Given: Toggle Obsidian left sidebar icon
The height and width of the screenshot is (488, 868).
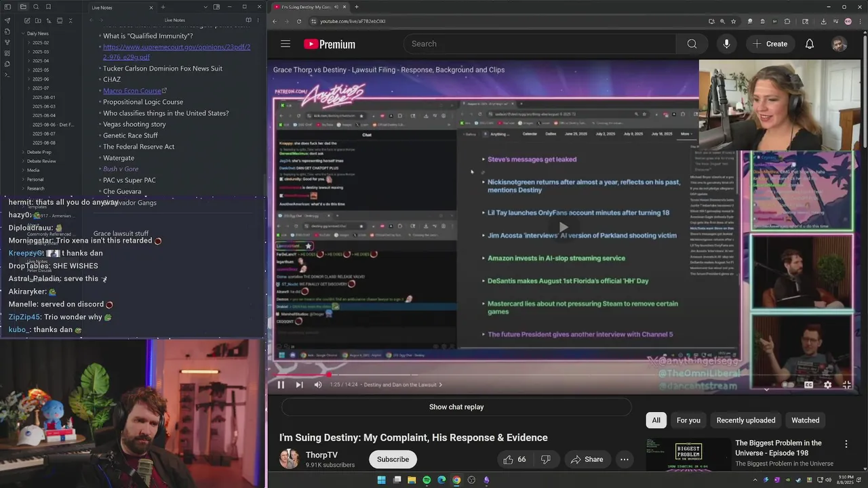Looking at the screenshot, I should pyautogui.click(x=7, y=7).
